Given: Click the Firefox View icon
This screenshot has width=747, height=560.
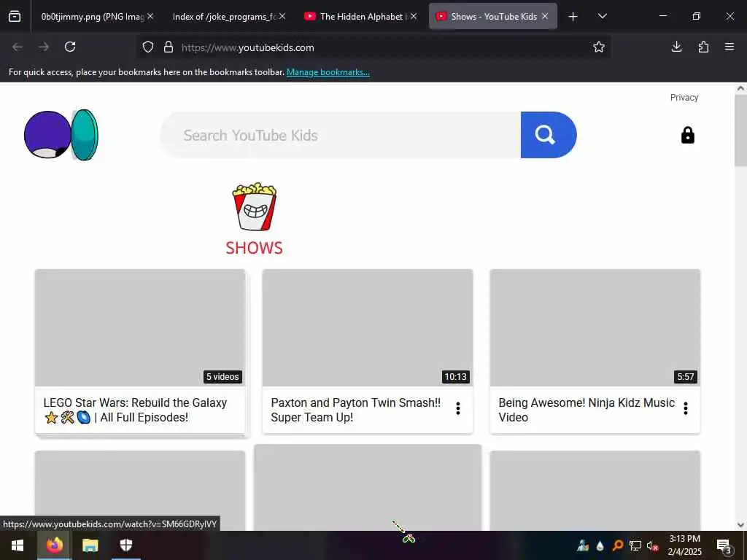Looking at the screenshot, I should pos(15,16).
